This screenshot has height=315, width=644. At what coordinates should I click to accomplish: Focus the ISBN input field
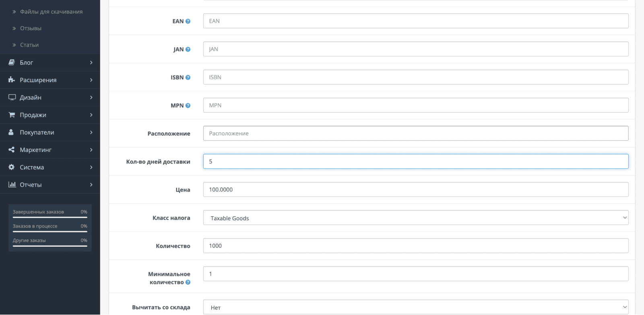[x=416, y=77]
